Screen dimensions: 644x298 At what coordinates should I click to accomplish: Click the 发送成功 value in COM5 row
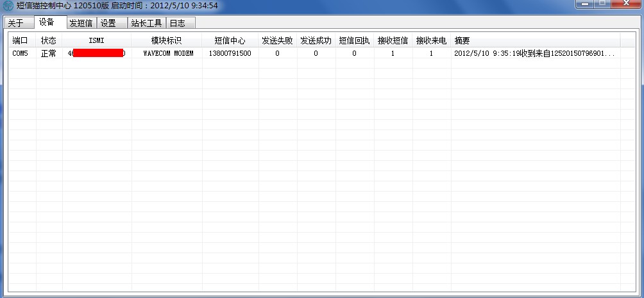(316, 53)
